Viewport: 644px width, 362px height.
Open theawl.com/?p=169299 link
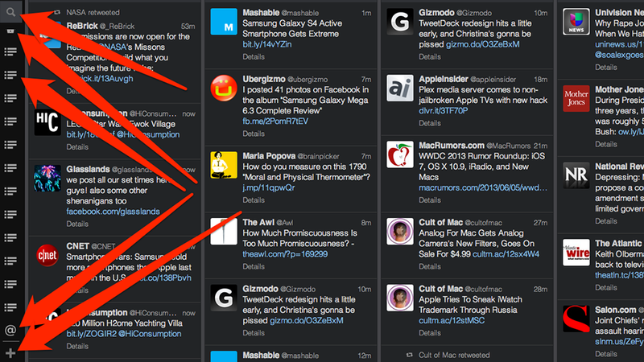pos(285,254)
